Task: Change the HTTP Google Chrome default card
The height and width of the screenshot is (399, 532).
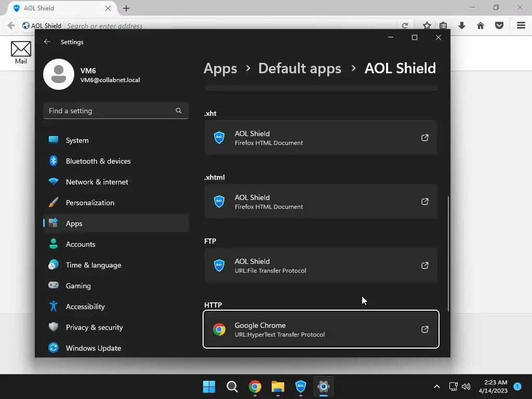Action: [321, 329]
